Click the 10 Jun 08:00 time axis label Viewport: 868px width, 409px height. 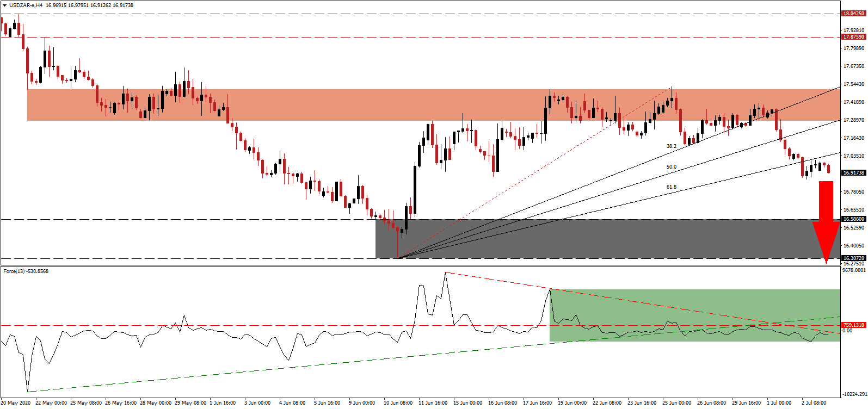point(398,403)
